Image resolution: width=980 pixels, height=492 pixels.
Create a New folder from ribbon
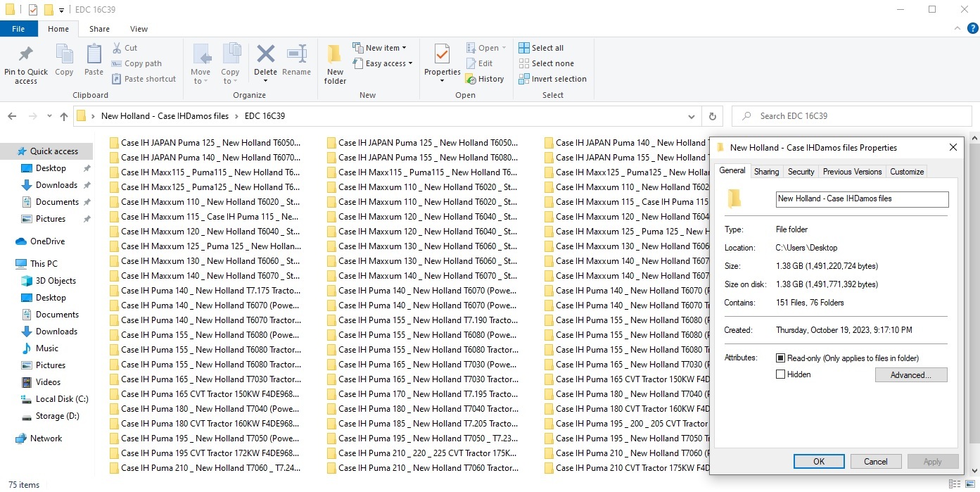click(x=335, y=64)
